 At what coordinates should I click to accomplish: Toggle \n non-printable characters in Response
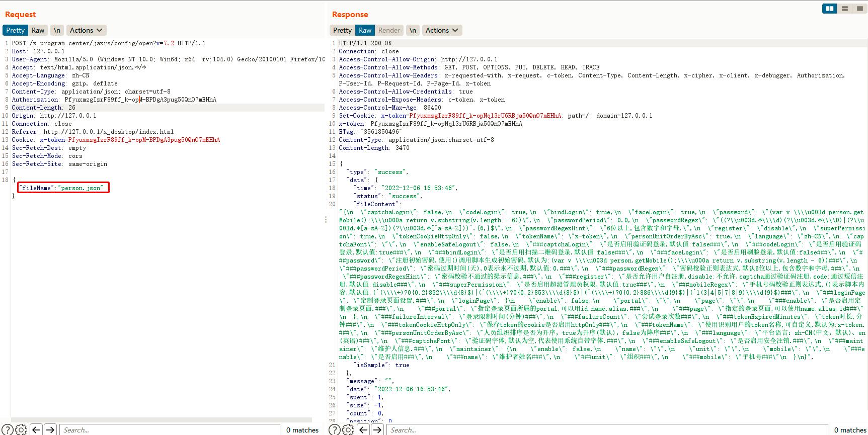click(x=413, y=30)
